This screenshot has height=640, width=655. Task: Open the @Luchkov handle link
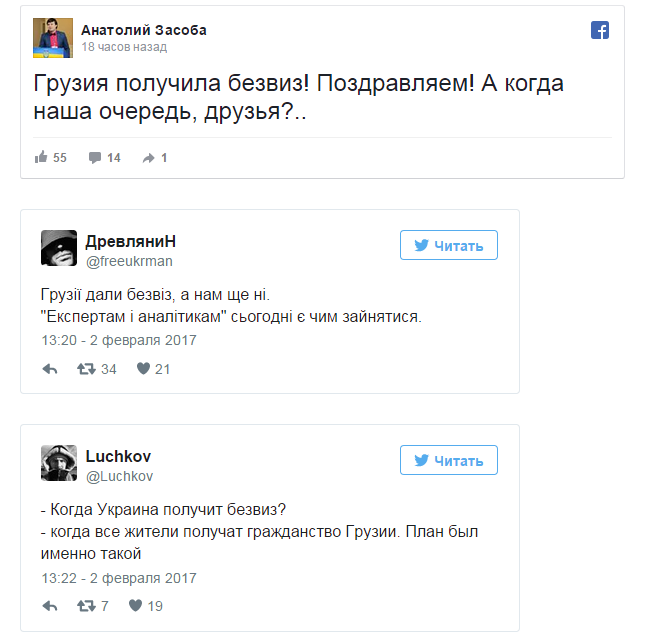point(119,477)
